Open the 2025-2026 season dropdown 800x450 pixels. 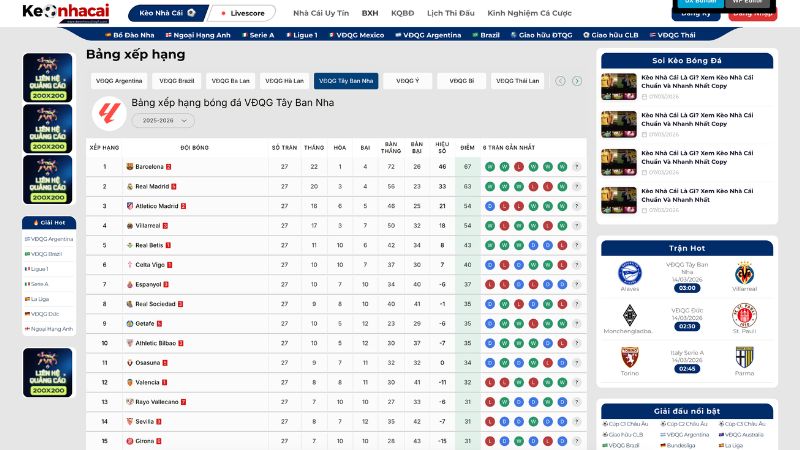point(164,120)
